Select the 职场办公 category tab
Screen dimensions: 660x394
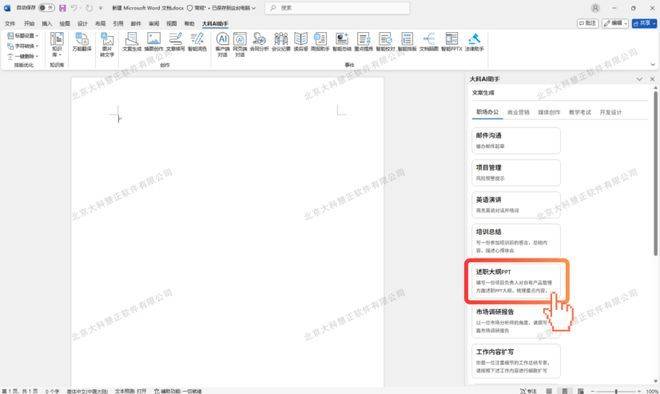pyautogui.click(x=487, y=112)
